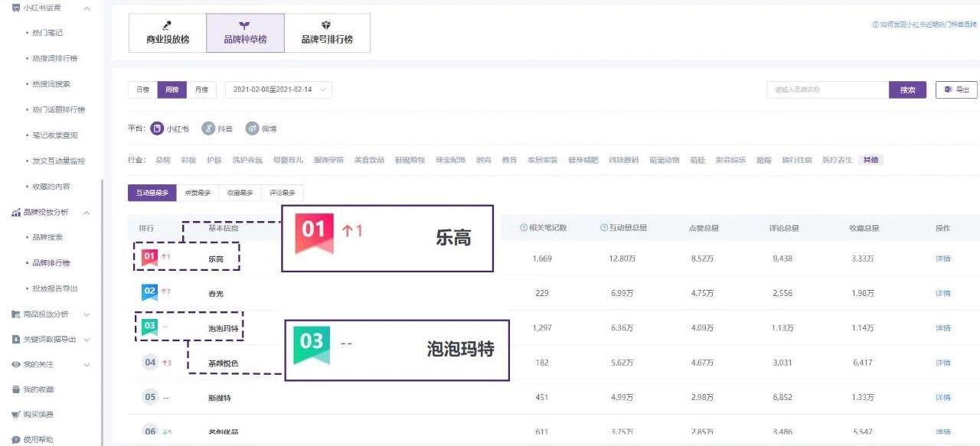Click the 关键词数据导出 download icon
980x446 pixels.
click(x=16, y=339)
